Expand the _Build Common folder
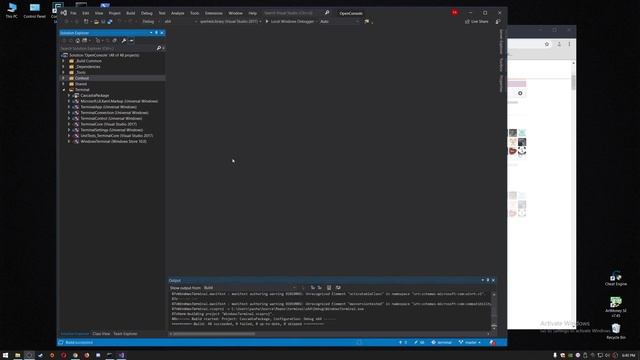This screenshot has height=360, width=640. 63,61
